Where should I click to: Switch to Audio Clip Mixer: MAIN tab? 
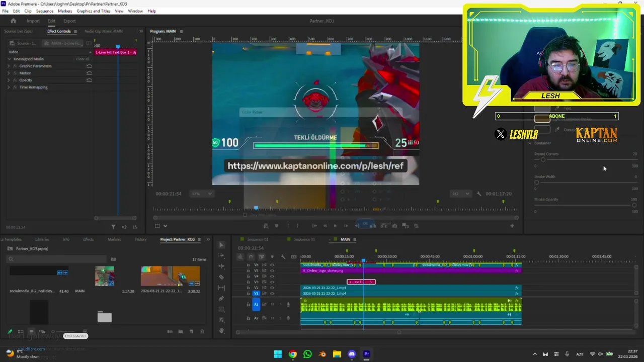pos(104,31)
